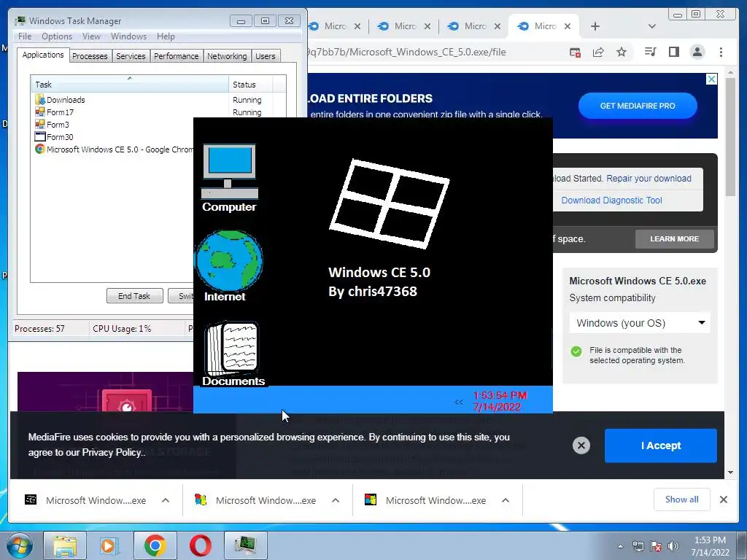Open the Windows menu in Task Manager
The width and height of the screenshot is (747, 560).
128,36
